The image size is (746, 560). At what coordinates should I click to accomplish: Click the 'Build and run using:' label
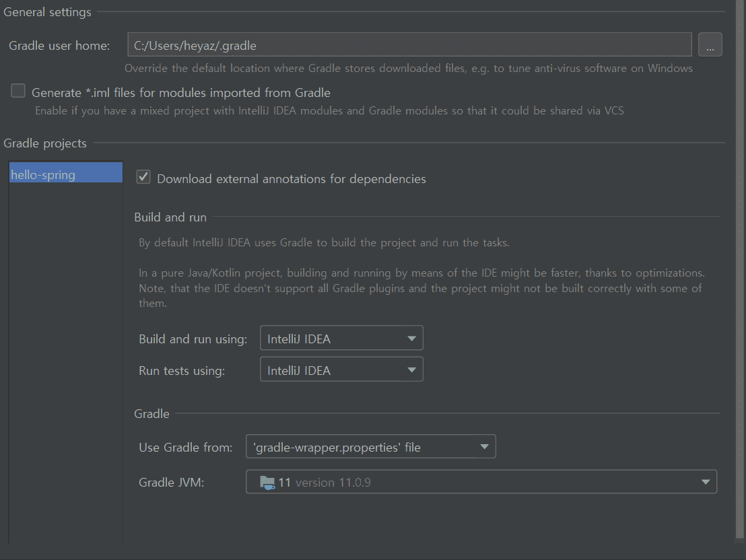click(193, 339)
